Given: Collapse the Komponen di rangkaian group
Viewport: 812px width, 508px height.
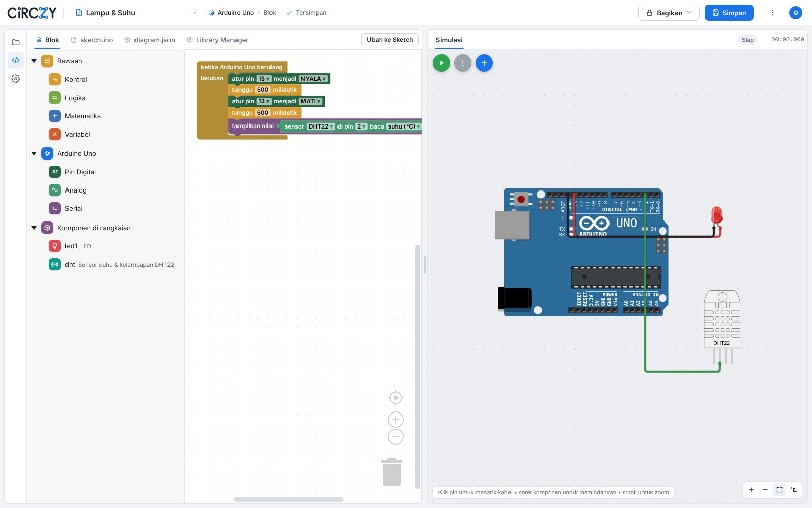Looking at the screenshot, I should (x=34, y=228).
